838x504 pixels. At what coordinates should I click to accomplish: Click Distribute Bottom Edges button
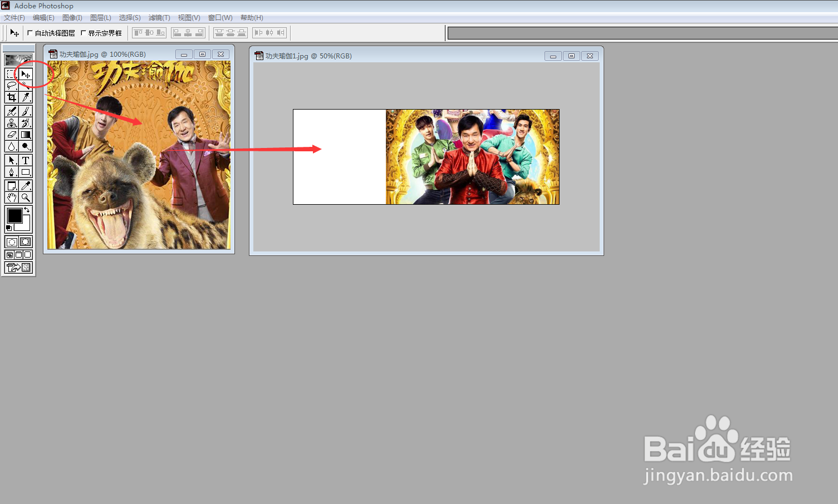click(242, 33)
